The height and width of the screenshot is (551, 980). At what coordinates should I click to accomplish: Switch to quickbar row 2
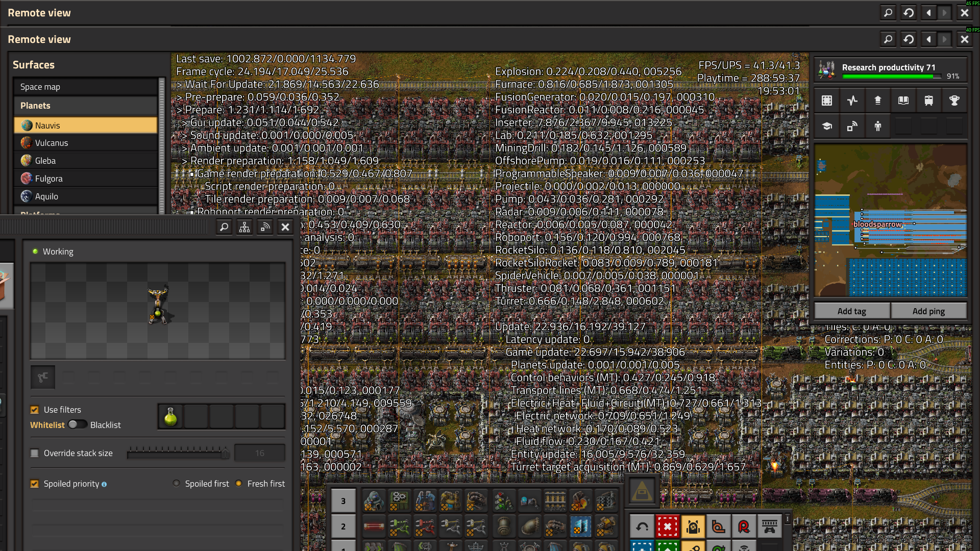[x=343, y=527]
